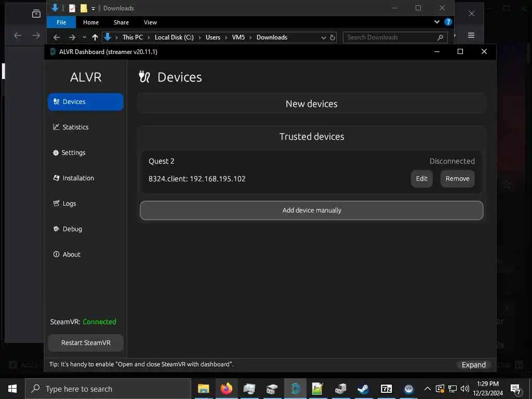Open the Installation tab in ALVR sidebar
The width and height of the screenshot is (532, 399).
coord(86,178)
